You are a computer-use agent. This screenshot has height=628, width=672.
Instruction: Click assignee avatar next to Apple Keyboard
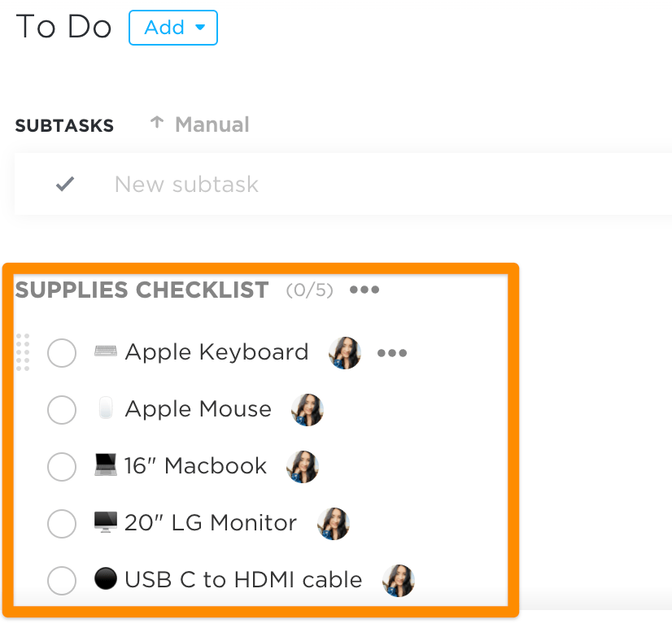(345, 353)
